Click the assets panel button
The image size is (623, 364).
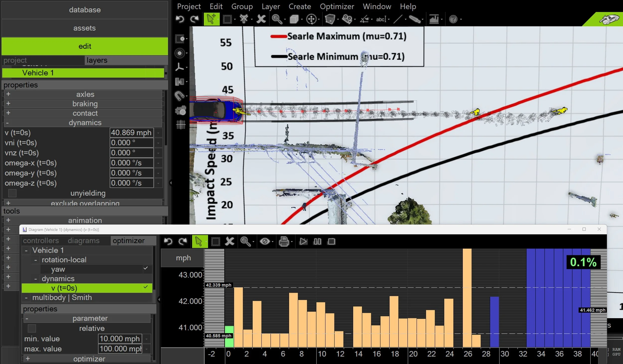click(x=85, y=28)
